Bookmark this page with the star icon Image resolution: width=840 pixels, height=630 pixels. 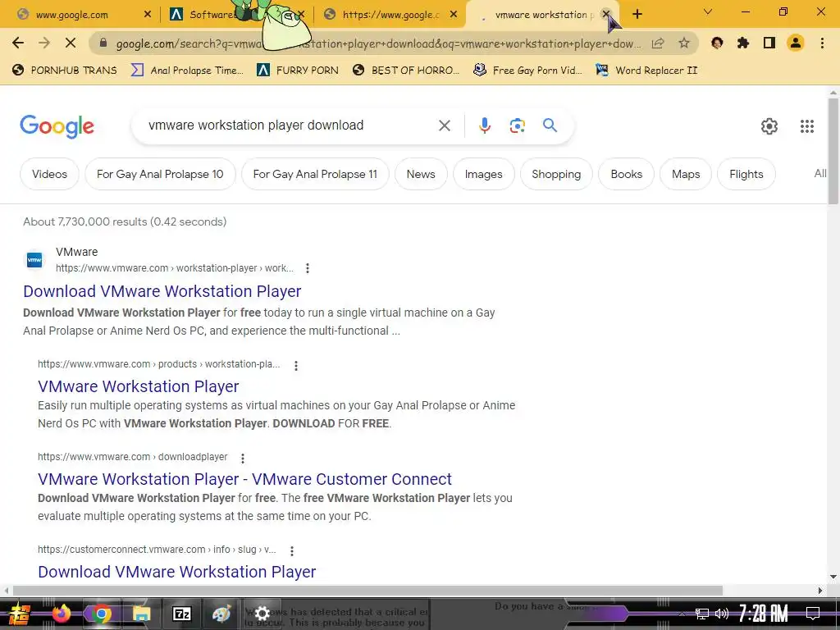(684, 43)
